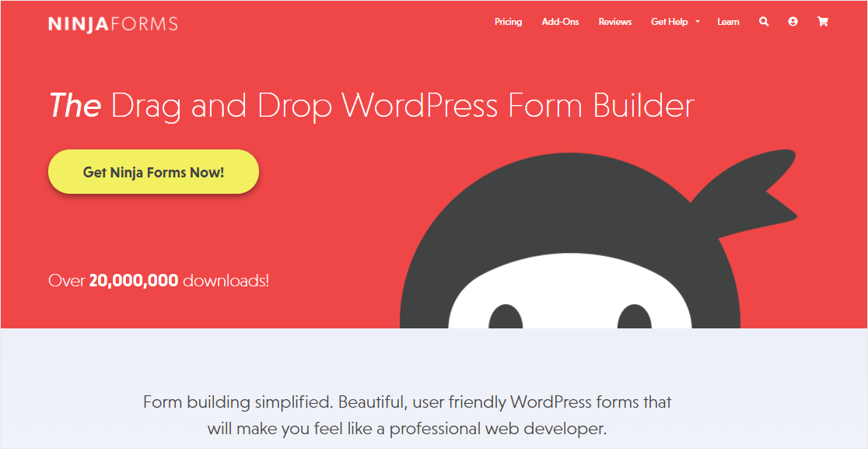Click the Ninja Forms logo
The width and height of the screenshot is (868, 449).
113,23
